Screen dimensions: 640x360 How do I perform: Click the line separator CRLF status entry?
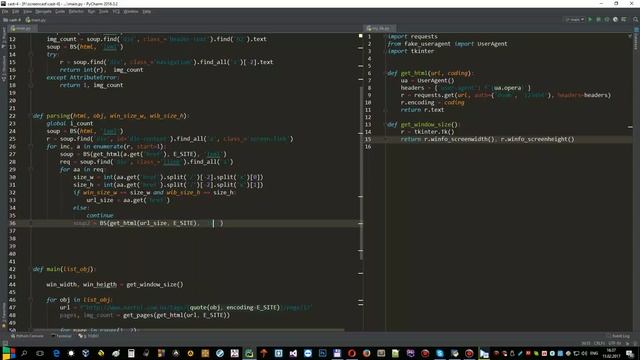pos(599,343)
